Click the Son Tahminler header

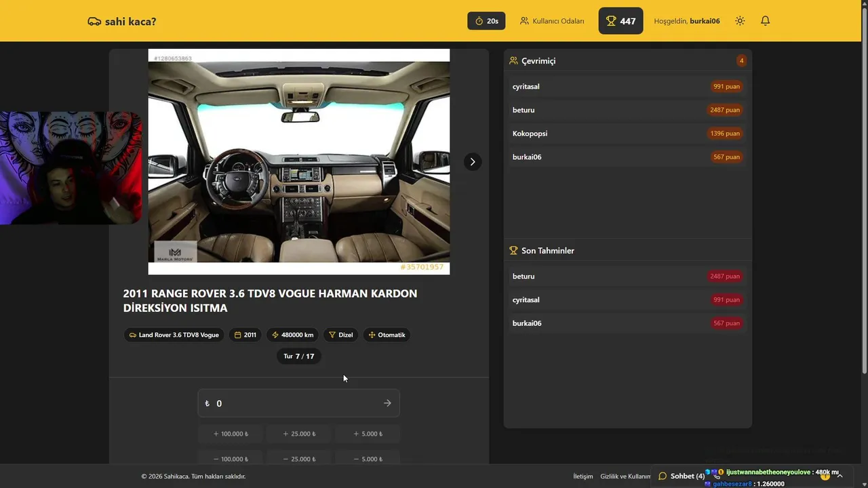(542, 251)
